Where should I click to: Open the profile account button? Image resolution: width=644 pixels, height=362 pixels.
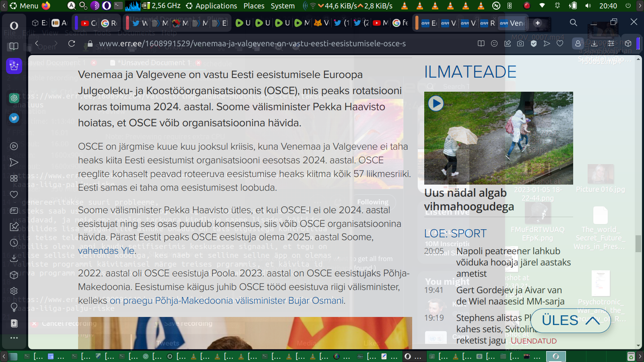point(578,43)
